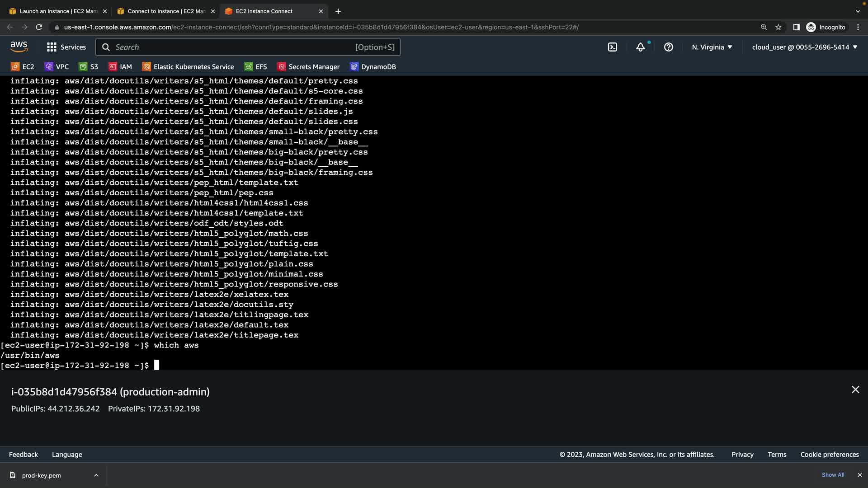The width and height of the screenshot is (868, 488).
Task: Click the help question mark icon
Action: tap(668, 47)
